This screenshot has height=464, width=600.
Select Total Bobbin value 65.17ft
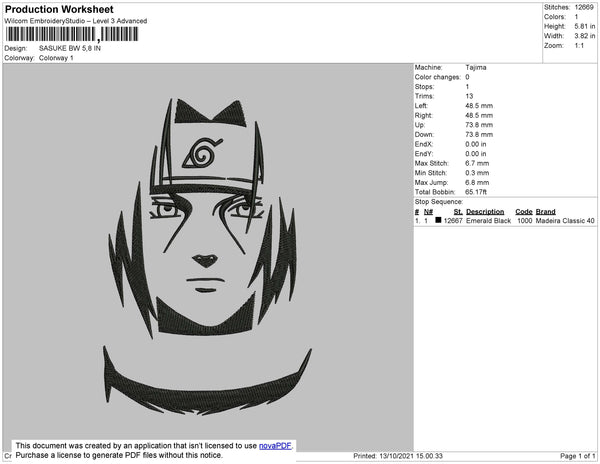pyautogui.click(x=476, y=192)
